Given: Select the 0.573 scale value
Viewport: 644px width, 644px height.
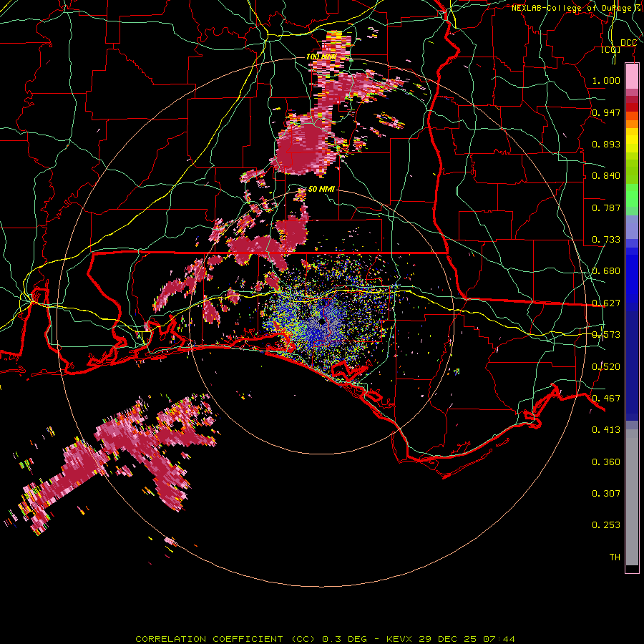Looking at the screenshot, I should (606, 335).
